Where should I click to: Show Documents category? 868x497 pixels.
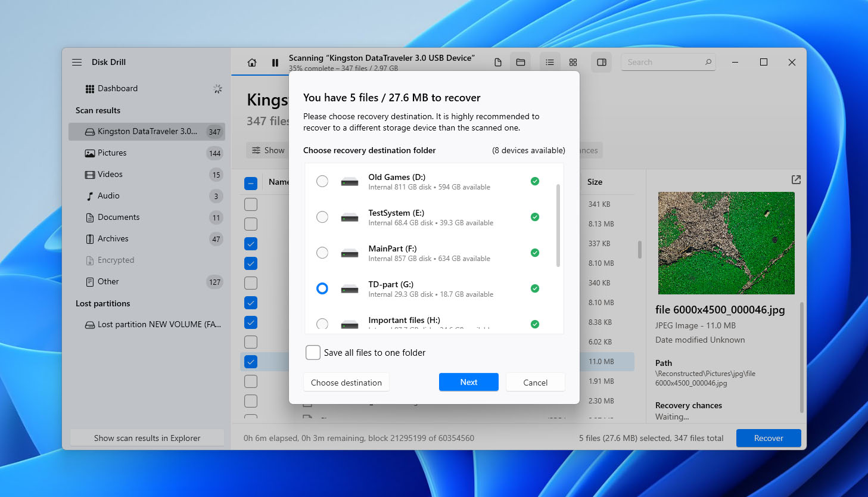coord(147,217)
